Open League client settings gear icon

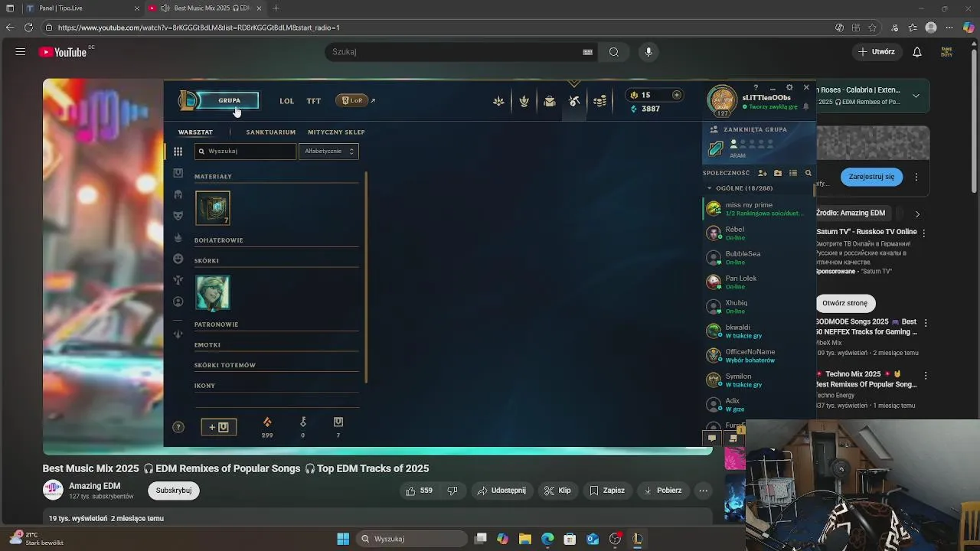[x=789, y=87]
